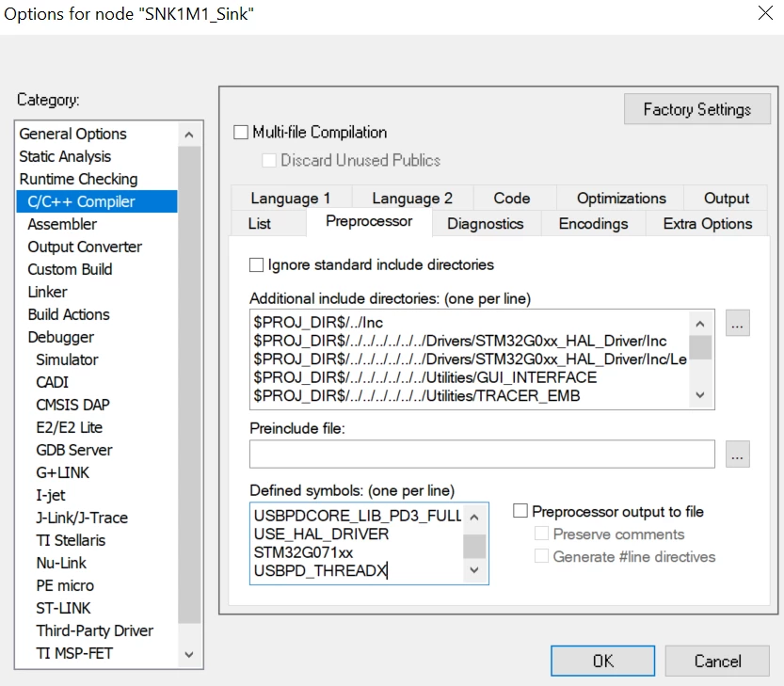Check Ignore standard include directories

(257, 265)
